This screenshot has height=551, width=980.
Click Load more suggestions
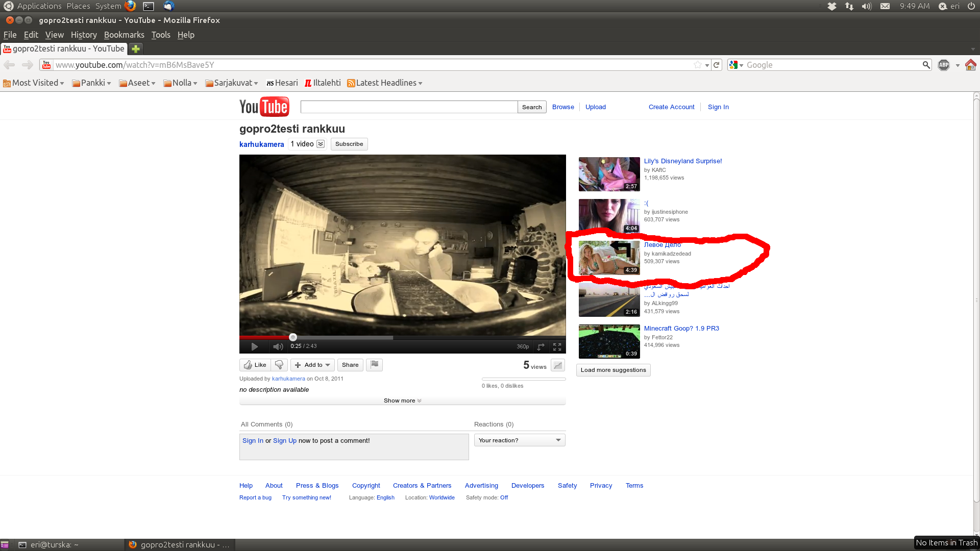tap(614, 370)
